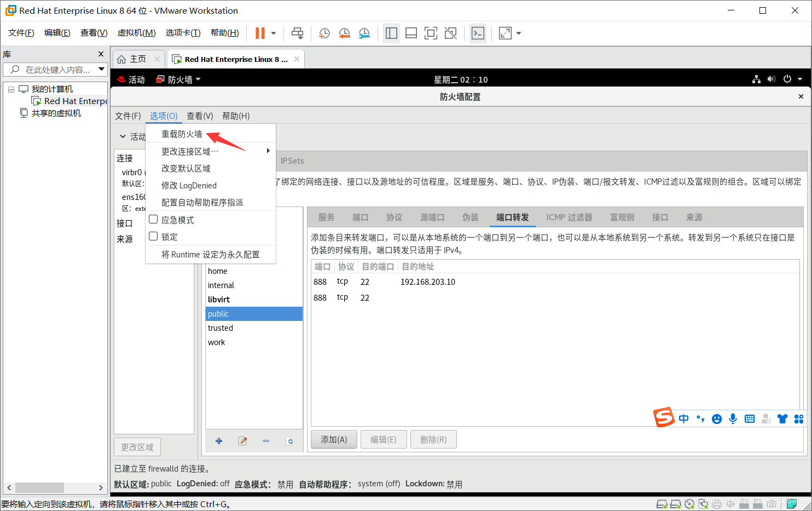Switch to the 主页 tab

tap(132, 59)
